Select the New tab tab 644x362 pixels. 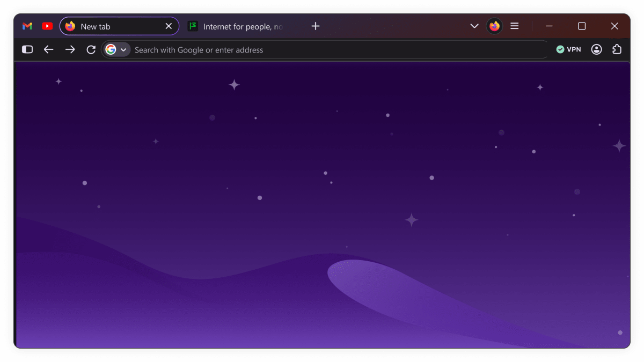click(x=119, y=26)
